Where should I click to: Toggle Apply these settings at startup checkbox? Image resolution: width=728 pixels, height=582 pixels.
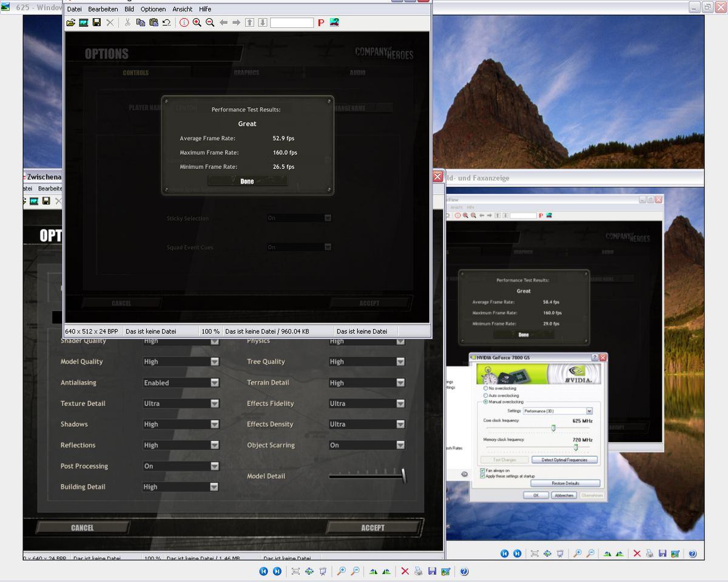click(x=482, y=476)
